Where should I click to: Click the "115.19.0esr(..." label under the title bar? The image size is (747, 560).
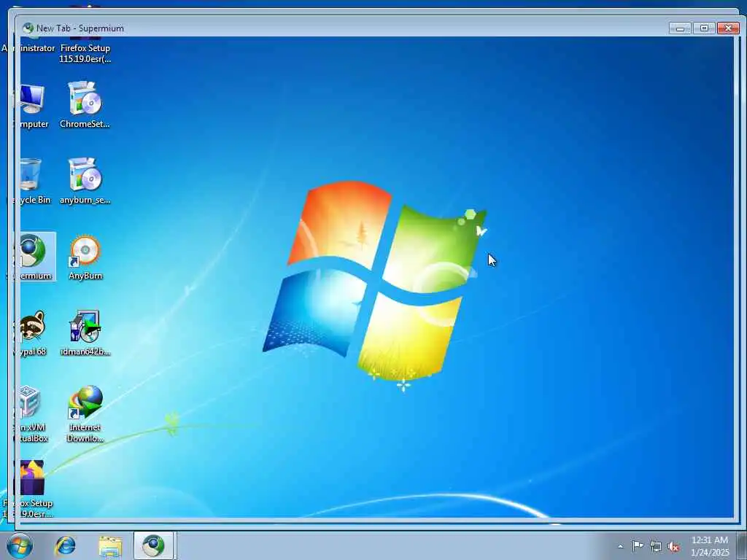[85, 59]
